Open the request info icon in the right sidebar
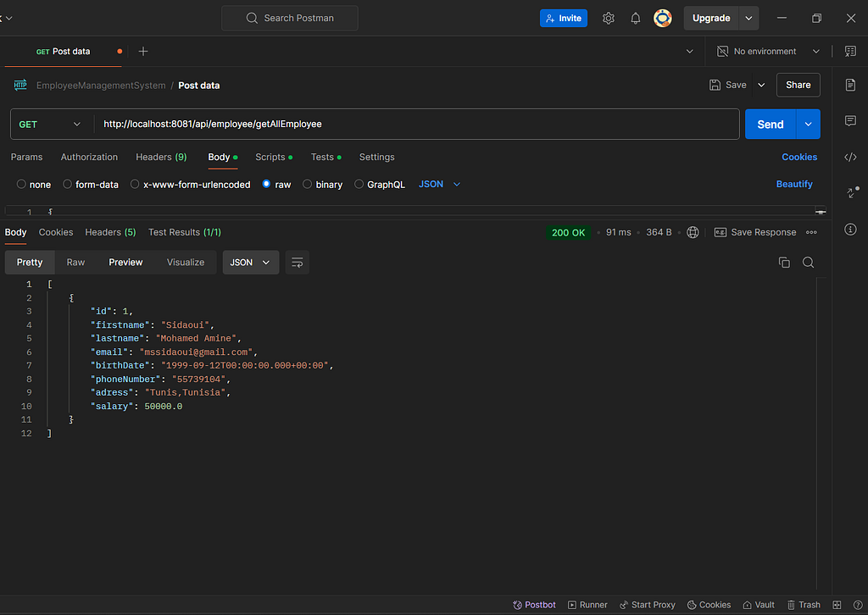 click(850, 229)
